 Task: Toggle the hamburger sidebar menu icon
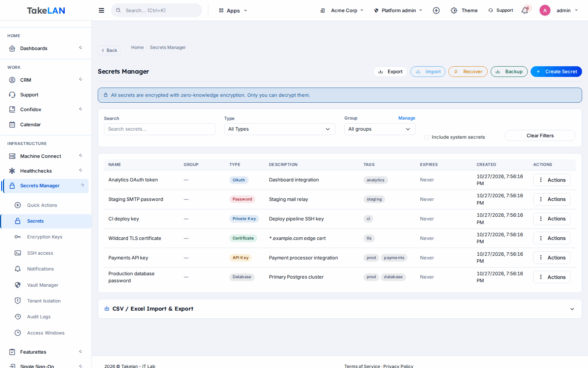coord(101,10)
